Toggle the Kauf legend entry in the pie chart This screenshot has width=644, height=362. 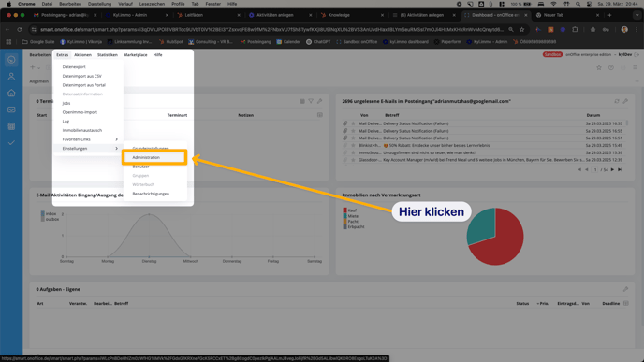coord(350,210)
